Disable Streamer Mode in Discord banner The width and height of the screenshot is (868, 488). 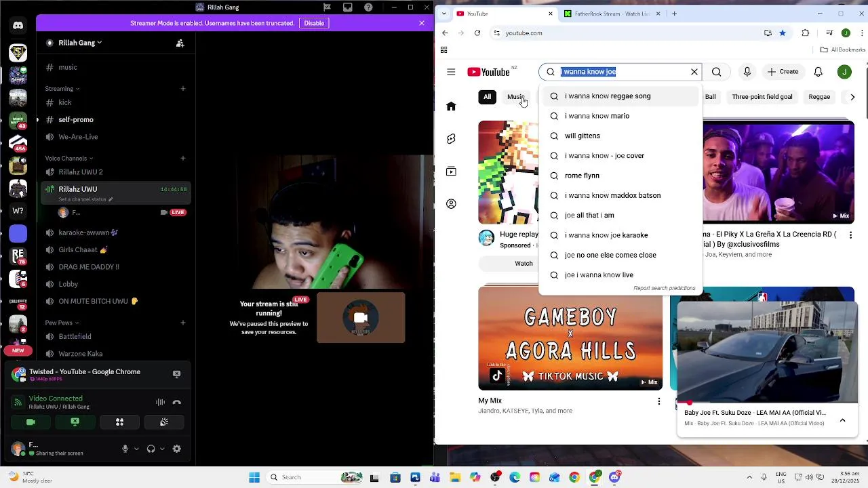click(314, 23)
